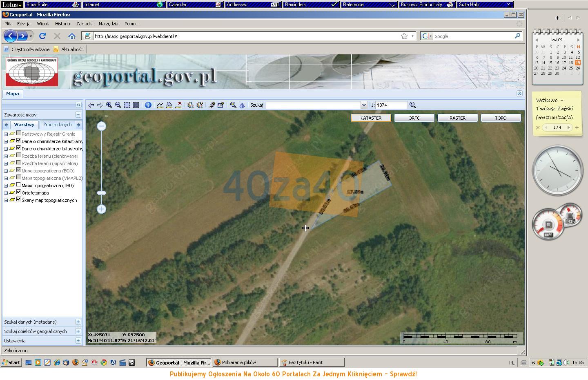Go back in Firefox browser history
Screen dimensions: 588x380
pos(10,36)
